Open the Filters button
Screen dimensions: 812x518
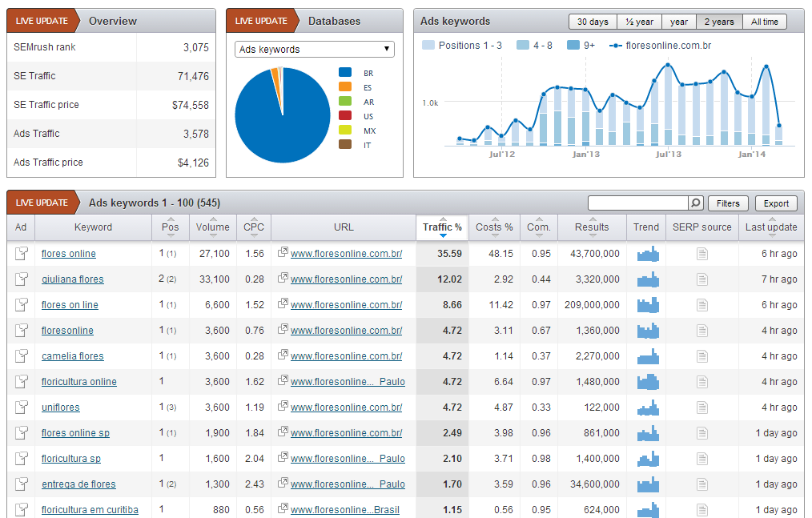728,203
